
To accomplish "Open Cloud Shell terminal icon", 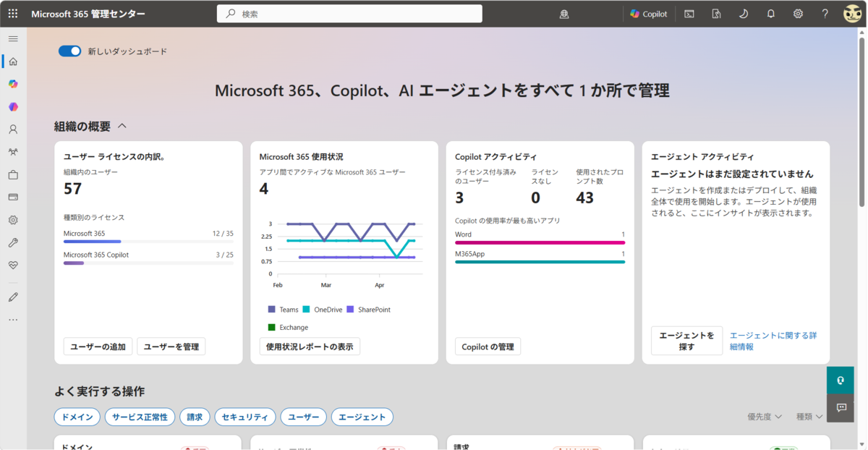I will pos(689,14).
